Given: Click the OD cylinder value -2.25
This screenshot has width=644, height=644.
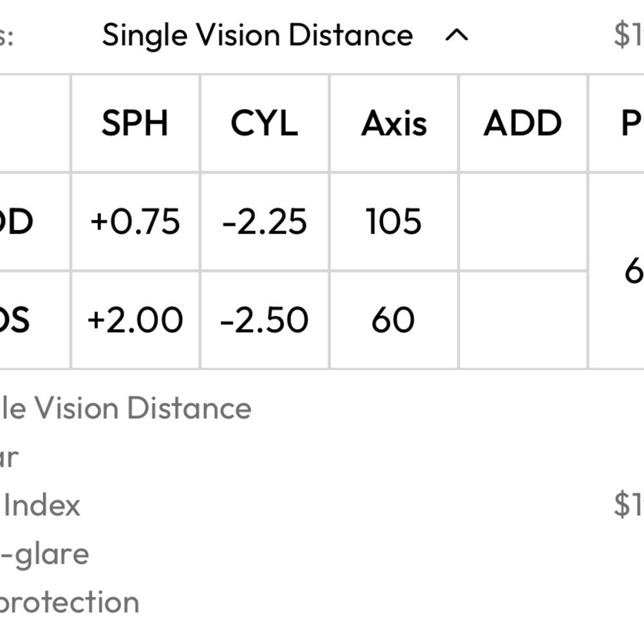Looking at the screenshot, I should click(265, 222).
